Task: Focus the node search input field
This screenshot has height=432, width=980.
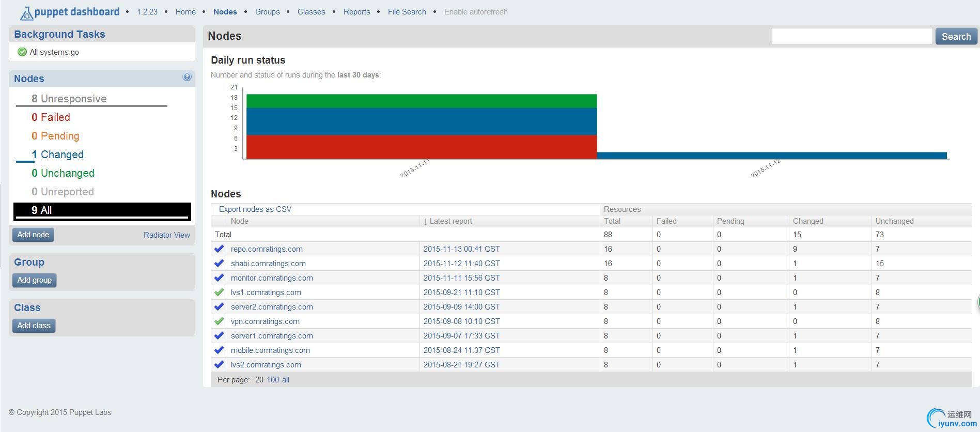Action: pos(852,36)
